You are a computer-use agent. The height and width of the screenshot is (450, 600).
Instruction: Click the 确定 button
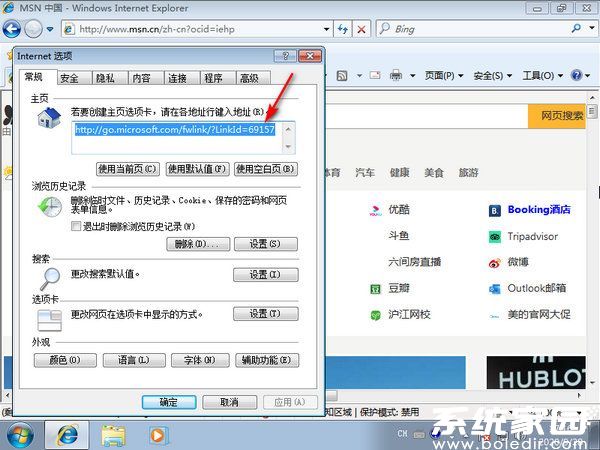click(x=169, y=402)
